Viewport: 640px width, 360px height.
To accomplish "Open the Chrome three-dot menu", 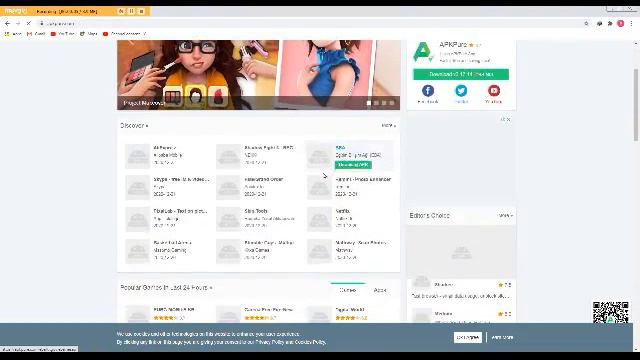I will (631, 24).
